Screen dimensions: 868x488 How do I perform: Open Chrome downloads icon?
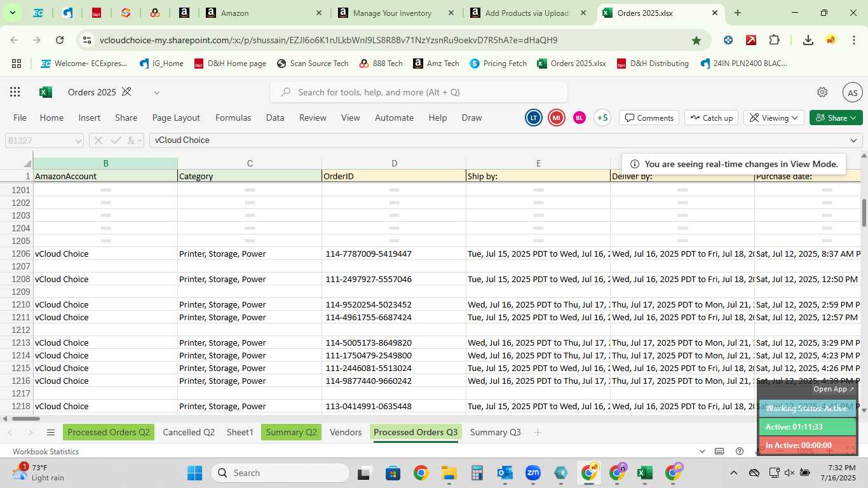[808, 40]
